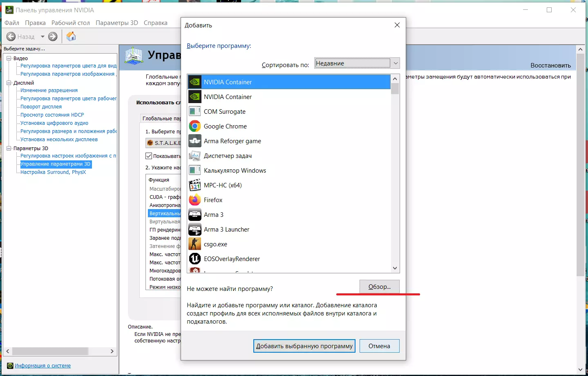Open the Home toolbar icon
Screen dimensions: 588x376
[x=71, y=37]
